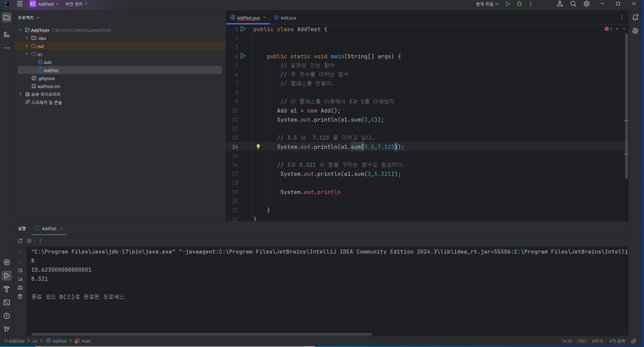Toggle scroll to end in console
Screen dimensions: 644x347
pyautogui.click(x=20, y=279)
